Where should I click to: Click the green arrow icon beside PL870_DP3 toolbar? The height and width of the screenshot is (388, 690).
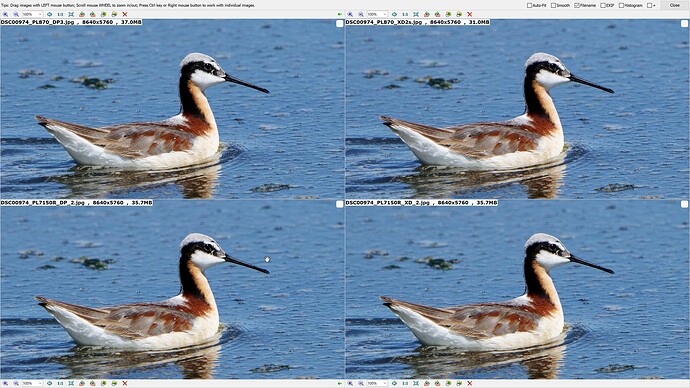click(x=340, y=15)
